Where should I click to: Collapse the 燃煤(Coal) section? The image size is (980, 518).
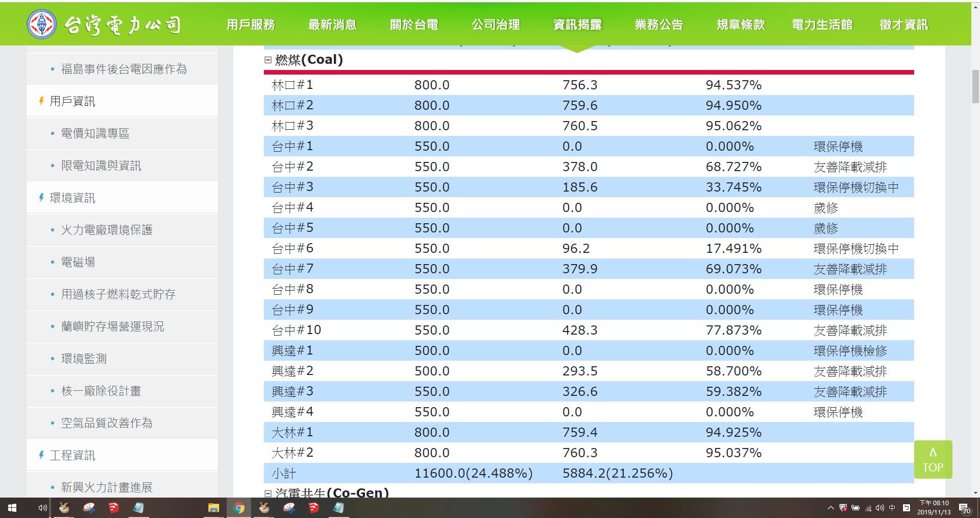pyautogui.click(x=268, y=60)
